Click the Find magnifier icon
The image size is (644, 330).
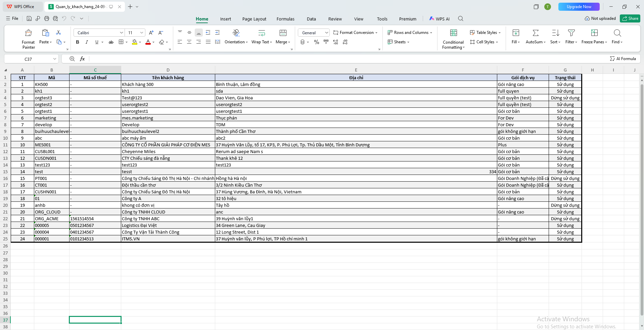[617, 33]
